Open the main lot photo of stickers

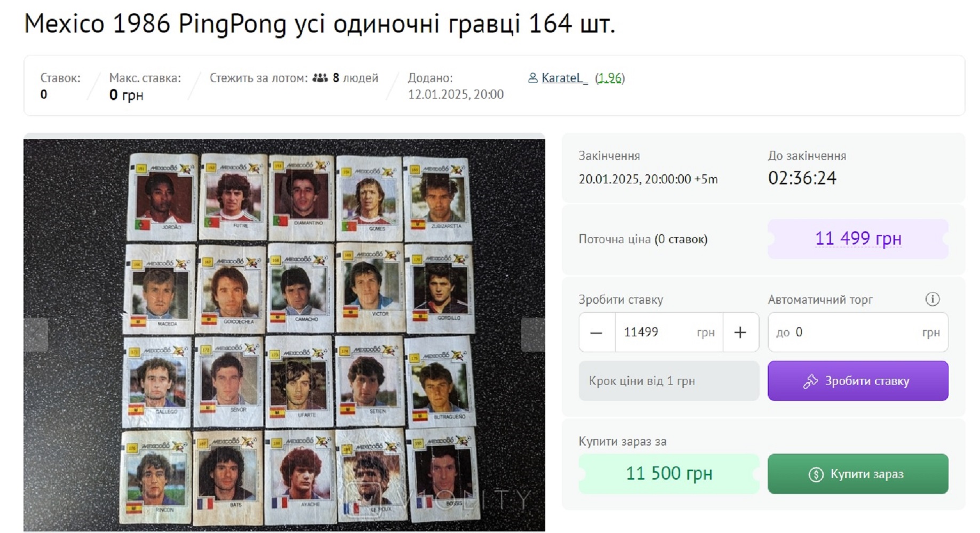tap(284, 335)
